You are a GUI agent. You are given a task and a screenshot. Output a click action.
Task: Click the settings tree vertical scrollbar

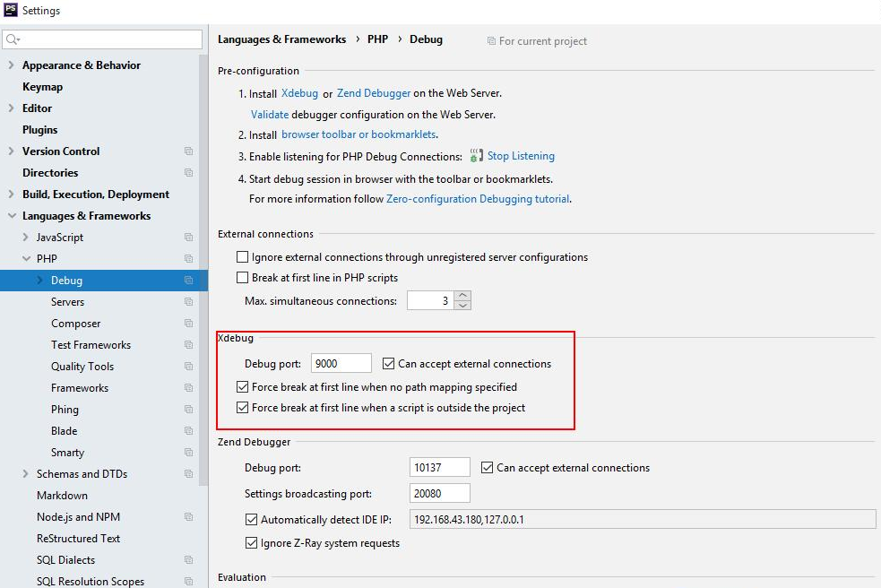point(203,269)
